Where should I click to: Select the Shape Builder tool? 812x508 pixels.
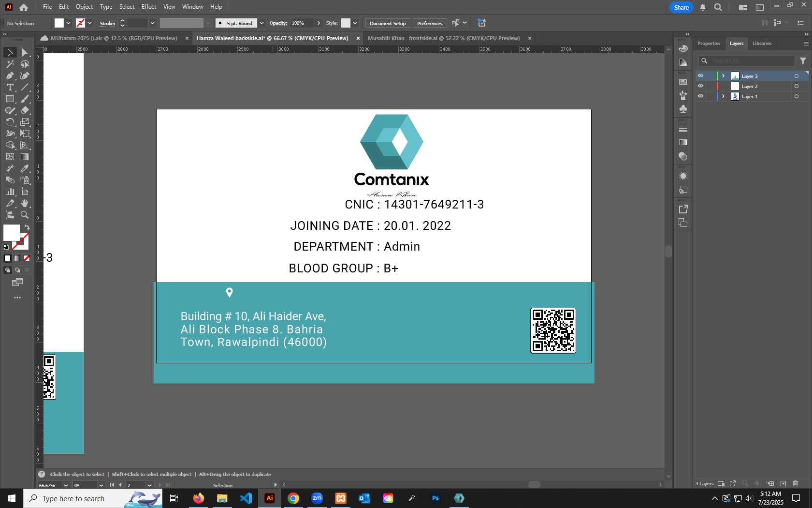pos(10,145)
